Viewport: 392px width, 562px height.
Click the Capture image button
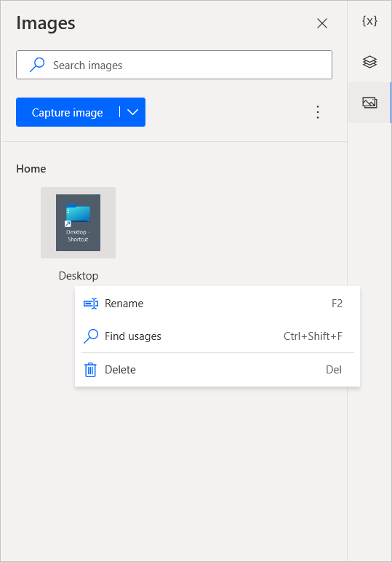(68, 112)
